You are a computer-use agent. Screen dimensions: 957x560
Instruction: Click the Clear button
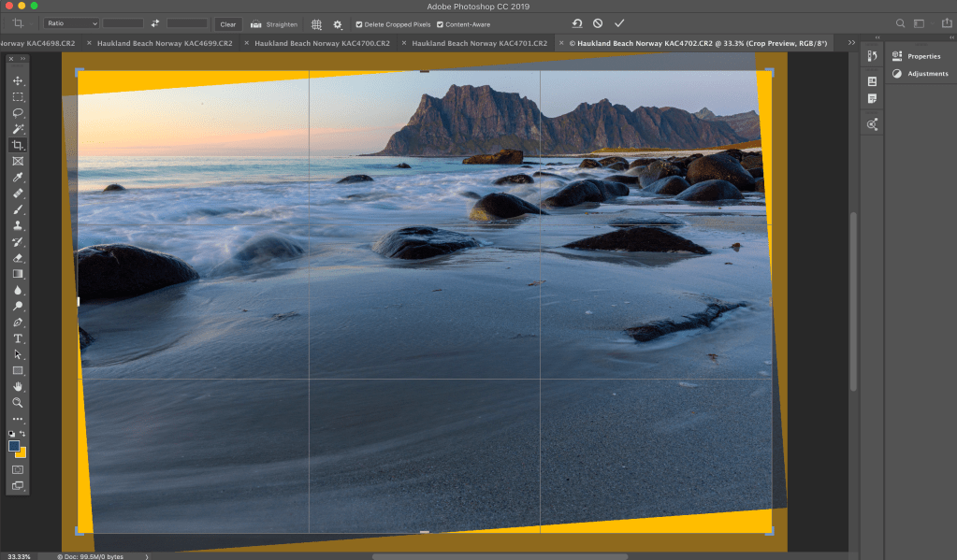click(x=227, y=23)
